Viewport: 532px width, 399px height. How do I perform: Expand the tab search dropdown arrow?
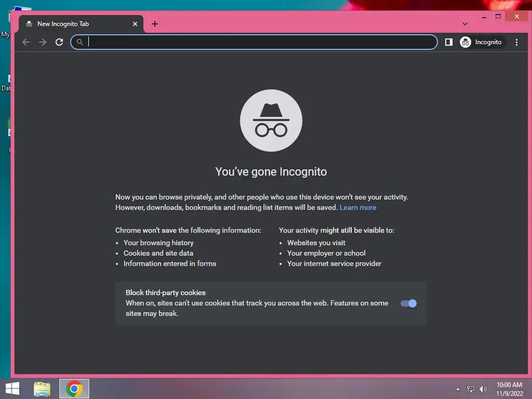click(465, 24)
